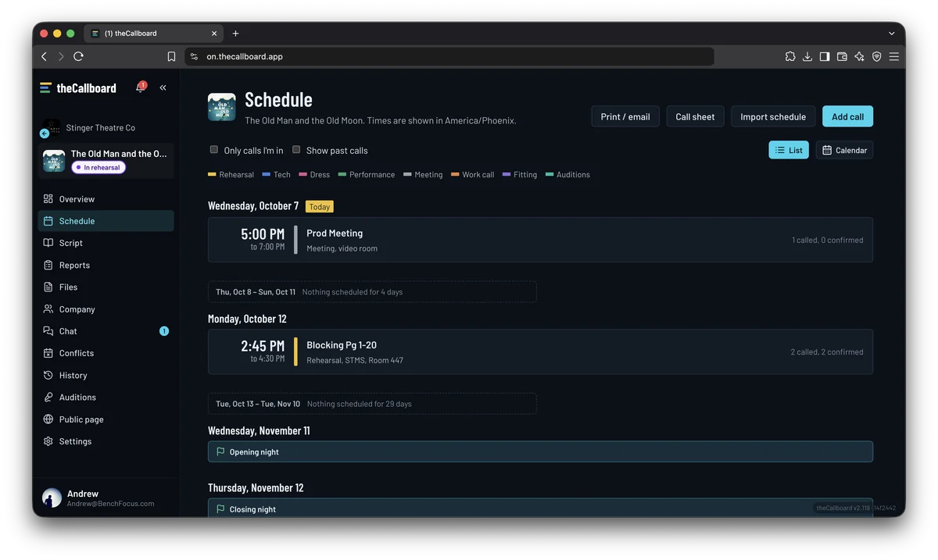Click the Call sheet button
Screen dimensions: 938x560
695,116
